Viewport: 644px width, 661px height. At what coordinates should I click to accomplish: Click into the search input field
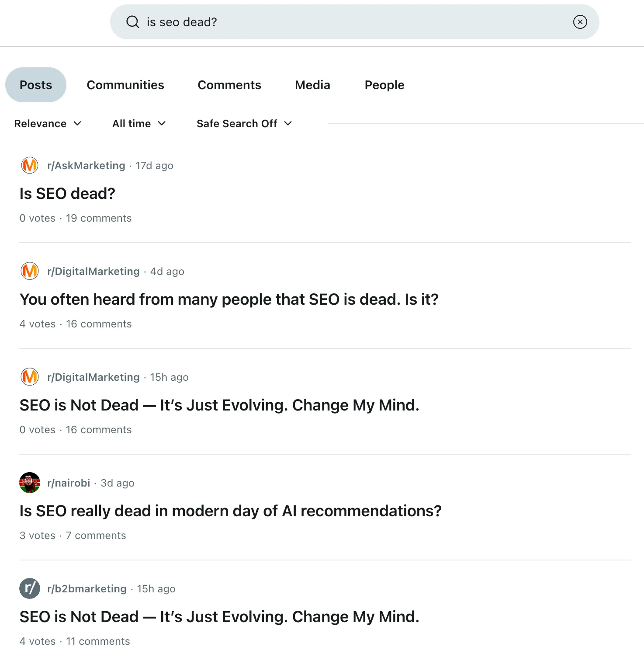pos(350,22)
